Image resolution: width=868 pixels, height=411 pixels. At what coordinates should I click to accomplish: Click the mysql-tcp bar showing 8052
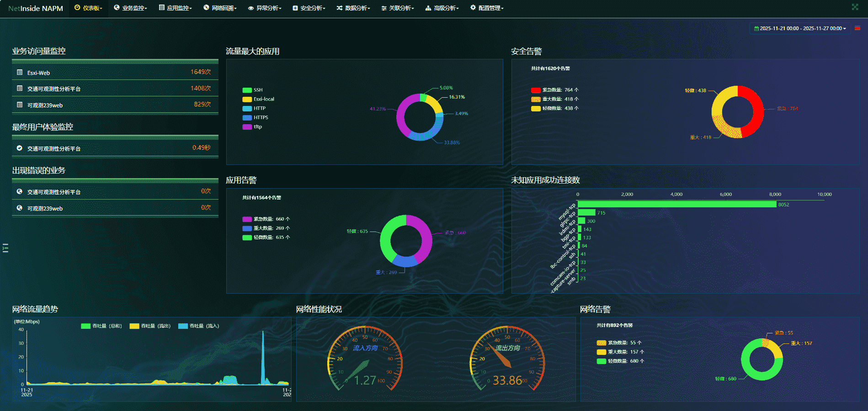(676, 204)
